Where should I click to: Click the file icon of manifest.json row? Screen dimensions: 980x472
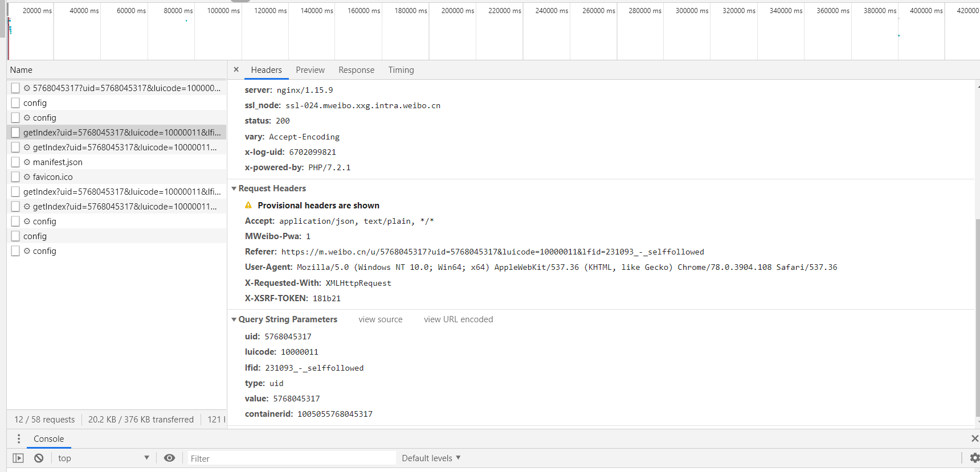point(15,162)
